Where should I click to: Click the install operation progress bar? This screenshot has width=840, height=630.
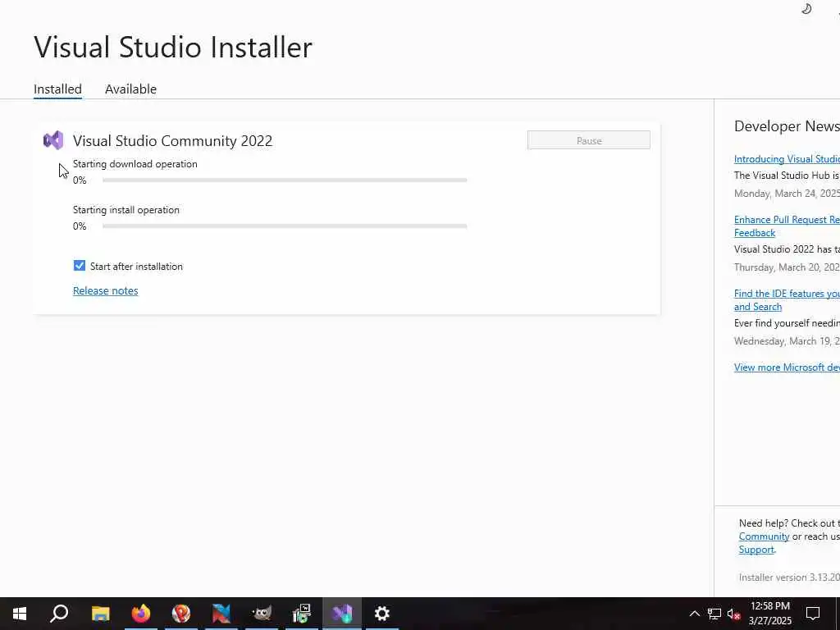click(x=285, y=226)
